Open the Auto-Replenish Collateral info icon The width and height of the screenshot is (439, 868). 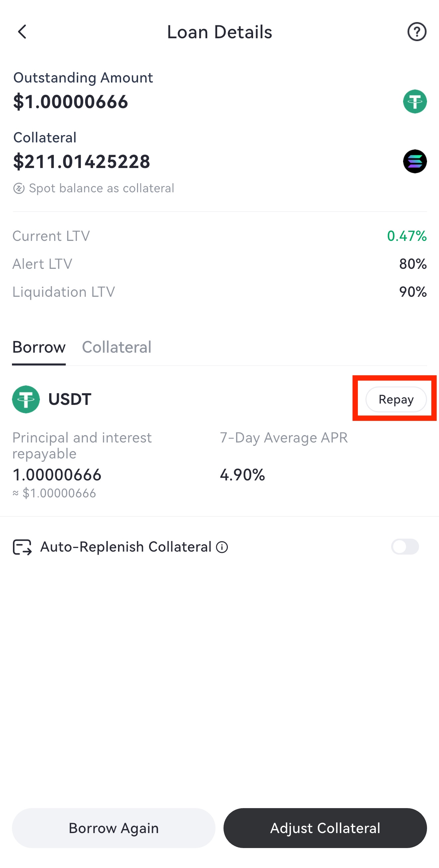coord(222,547)
